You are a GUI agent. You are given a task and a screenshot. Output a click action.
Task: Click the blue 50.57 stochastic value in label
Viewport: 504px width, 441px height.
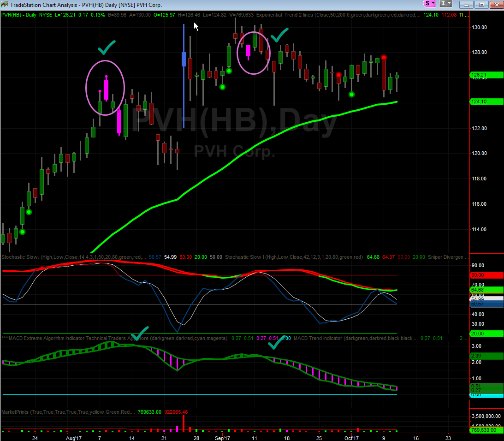(155, 257)
